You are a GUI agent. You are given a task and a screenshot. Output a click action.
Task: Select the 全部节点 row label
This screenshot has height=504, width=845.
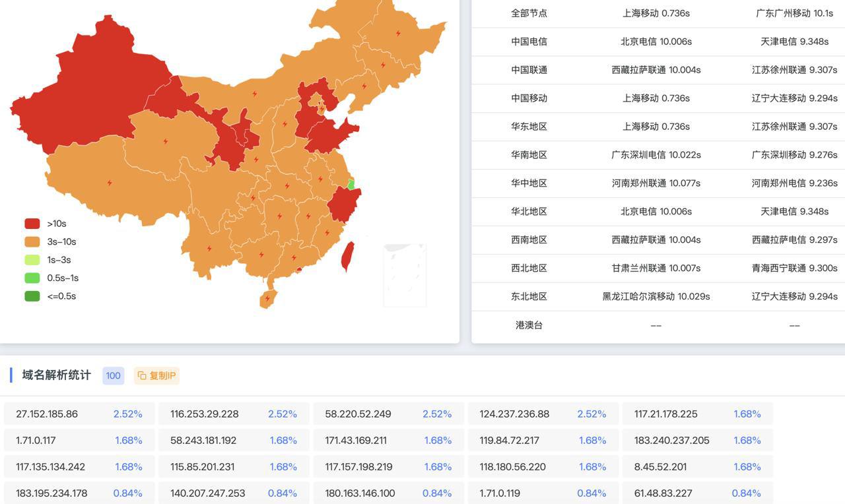click(x=529, y=13)
